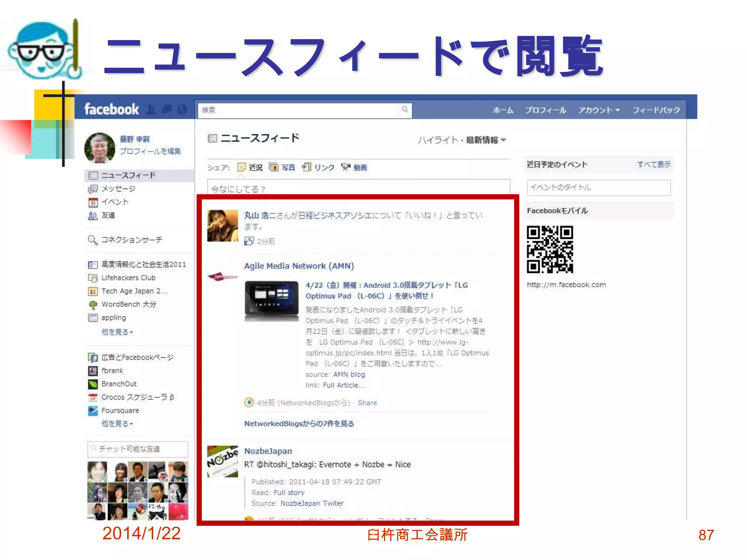
Task: Click the 友達 people icon
Action: click(93, 216)
